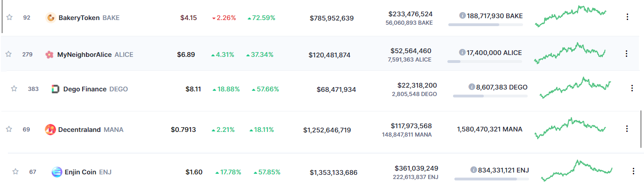Click MyNeighborAlice 7d change 37.34%

pyautogui.click(x=260, y=55)
